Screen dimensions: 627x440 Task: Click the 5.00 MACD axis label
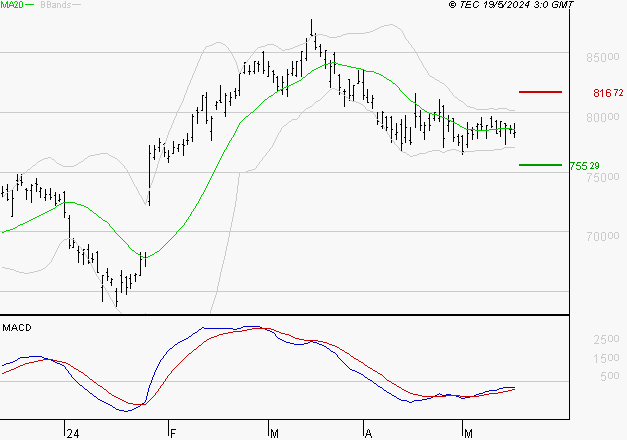[x=610, y=376]
